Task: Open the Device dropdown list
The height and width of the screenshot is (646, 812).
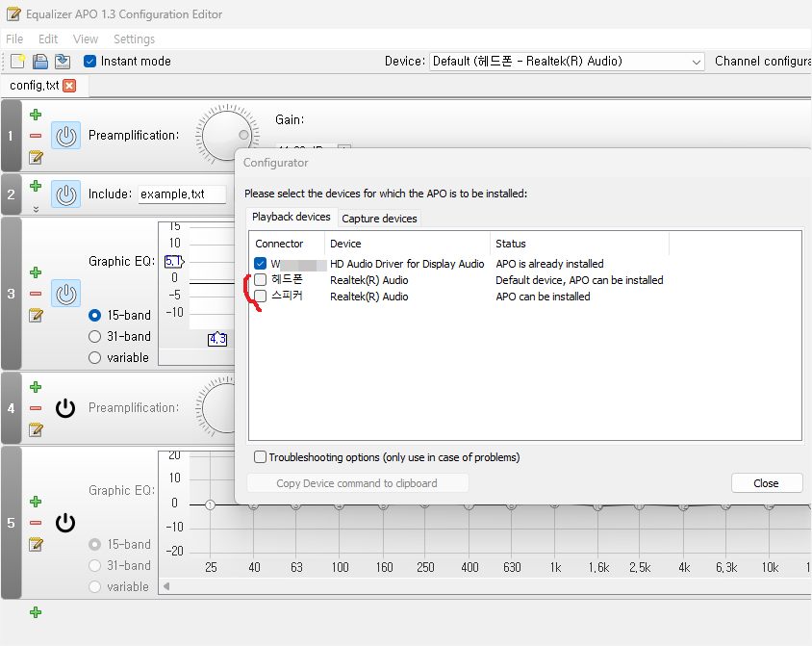Action: click(568, 62)
